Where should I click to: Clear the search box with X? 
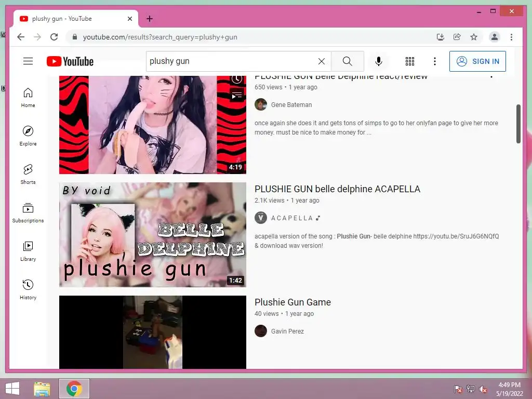coord(321,61)
